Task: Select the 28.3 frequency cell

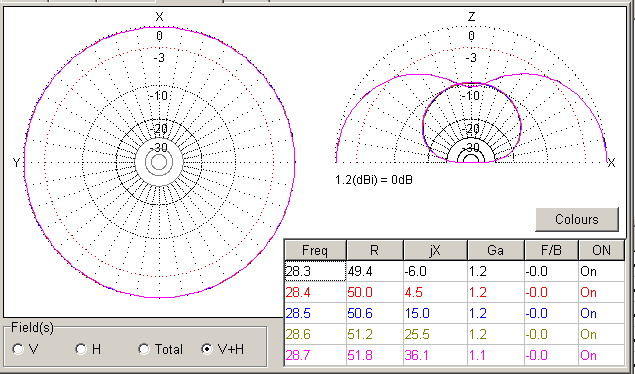Action: pyautogui.click(x=315, y=271)
